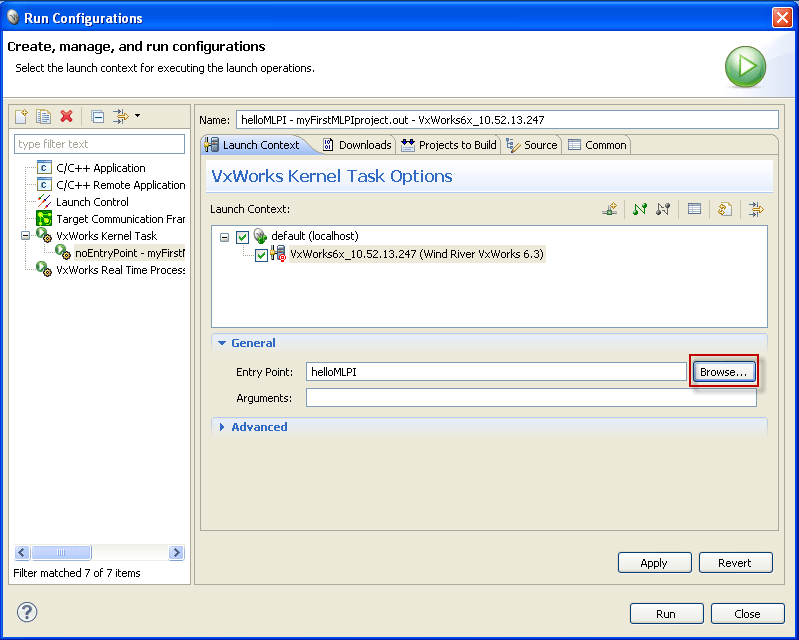Screen dimensions: 799x640
Task: Click the filter launch configurations icon
Action: (121, 117)
